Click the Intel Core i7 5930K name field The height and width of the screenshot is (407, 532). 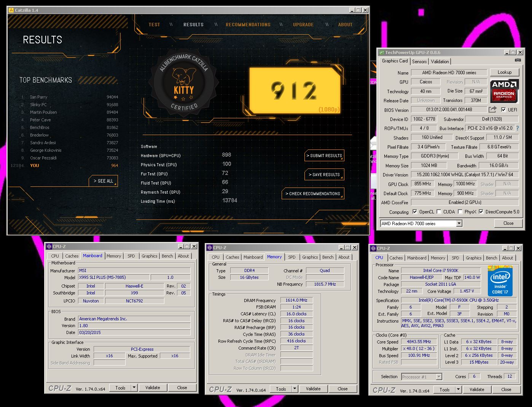[x=441, y=270]
